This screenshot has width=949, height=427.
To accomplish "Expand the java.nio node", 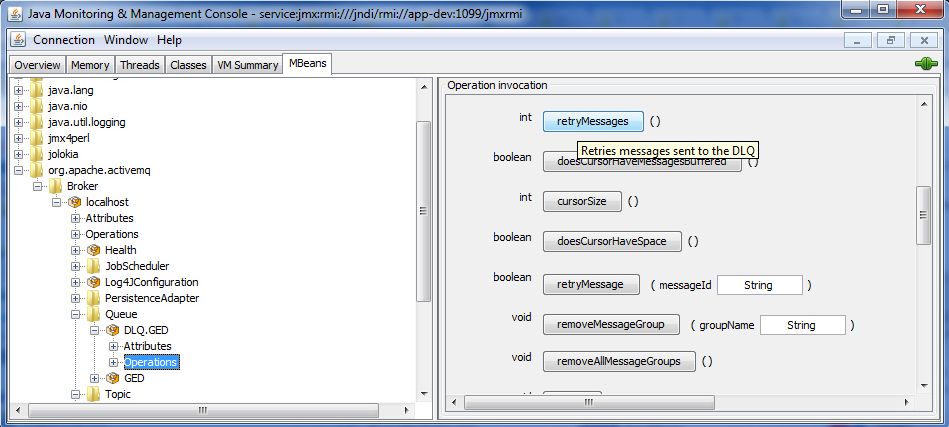I will click(18, 106).
